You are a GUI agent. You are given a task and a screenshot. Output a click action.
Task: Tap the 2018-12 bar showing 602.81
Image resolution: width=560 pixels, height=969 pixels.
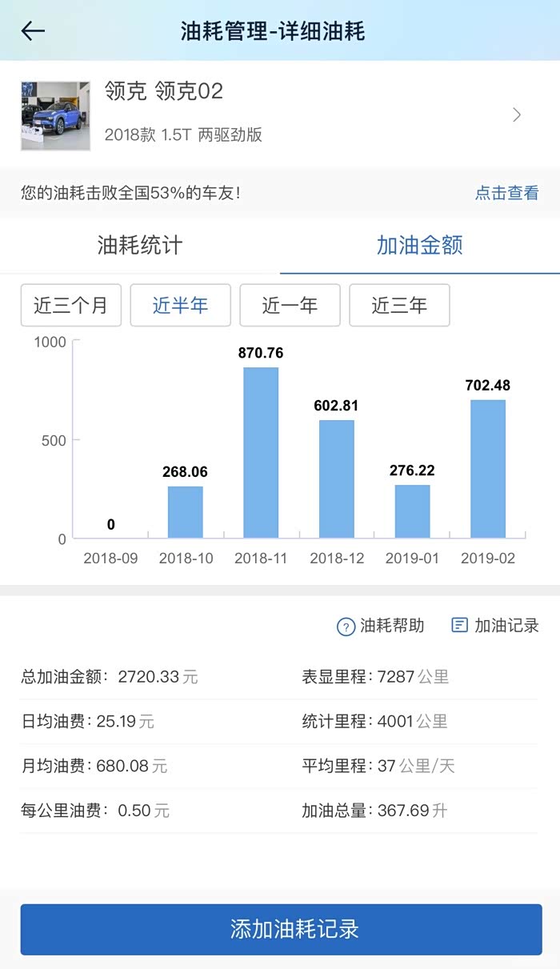pyautogui.click(x=337, y=479)
